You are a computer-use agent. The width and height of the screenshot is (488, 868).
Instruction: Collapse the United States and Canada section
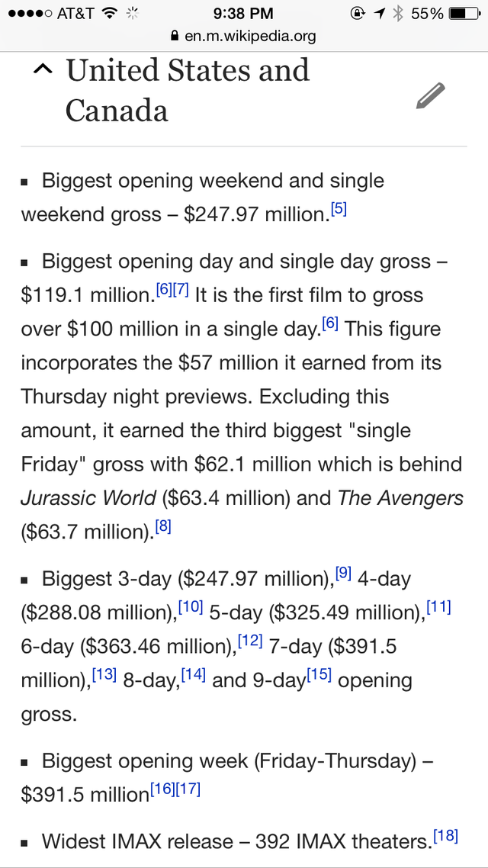pyautogui.click(x=44, y=70)
